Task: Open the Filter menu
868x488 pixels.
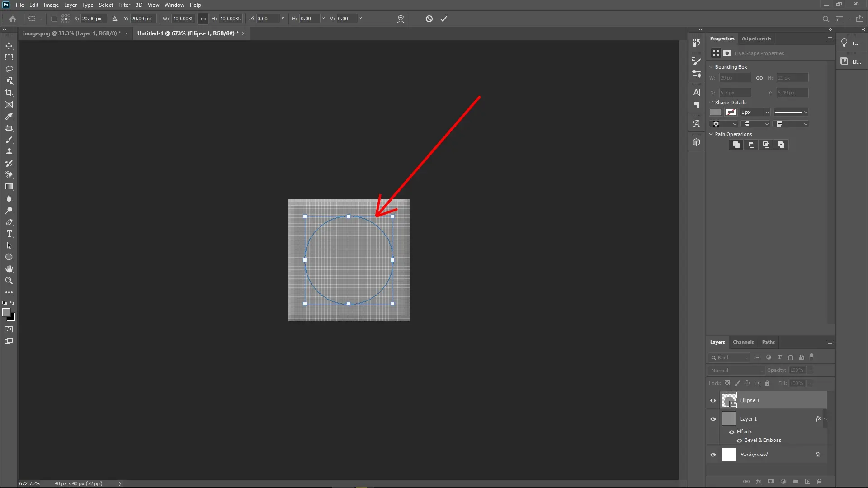Action: point(124,5)
